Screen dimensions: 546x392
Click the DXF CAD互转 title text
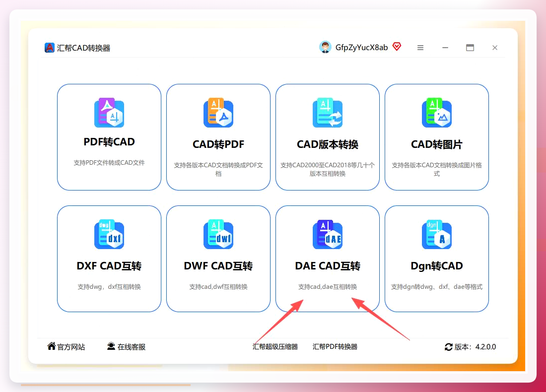point(109,266)
